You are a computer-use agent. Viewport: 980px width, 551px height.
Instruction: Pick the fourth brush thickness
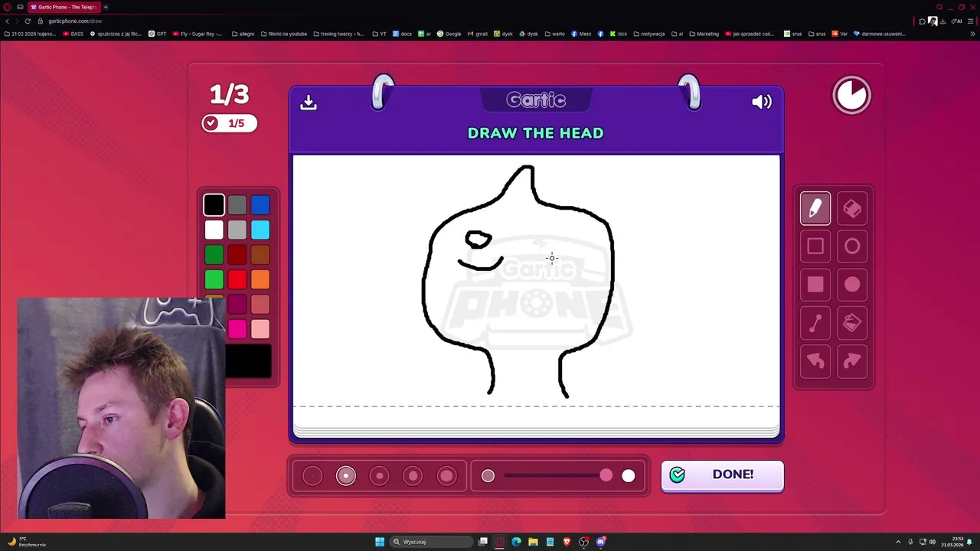(413, 476)
